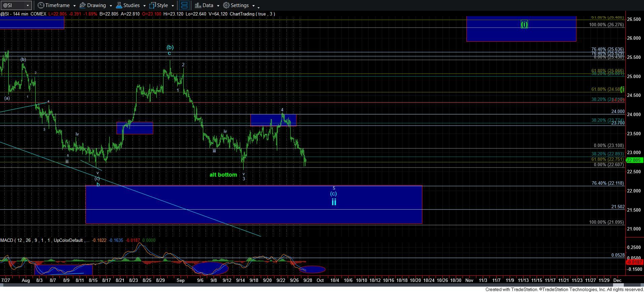Expand the symbol box dropdown arrow

pos(28,5)
